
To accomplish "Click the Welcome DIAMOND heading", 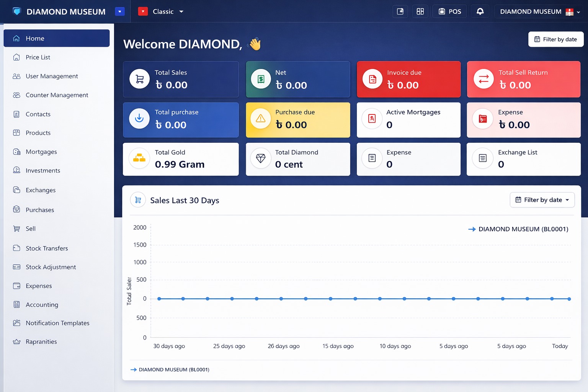I will tap(183, 44).
